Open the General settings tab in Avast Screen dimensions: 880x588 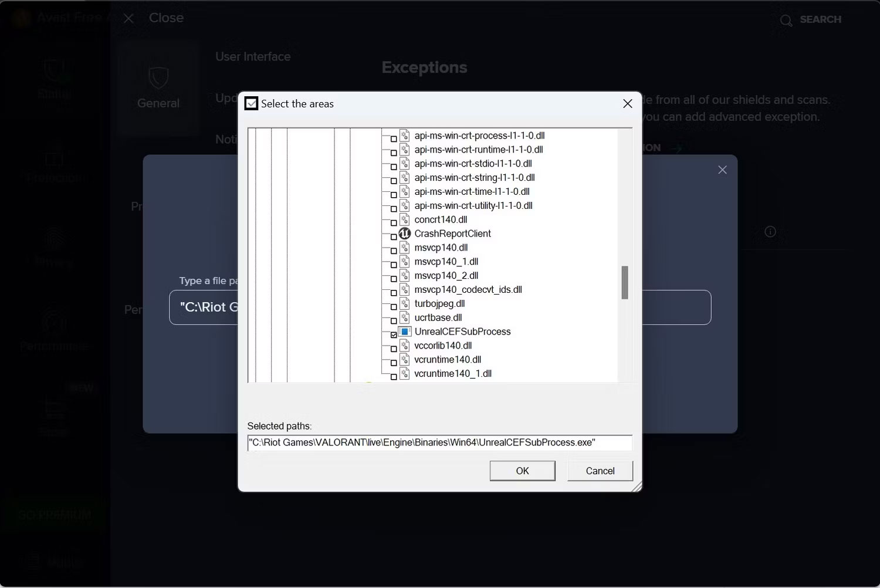coord(158,88)
